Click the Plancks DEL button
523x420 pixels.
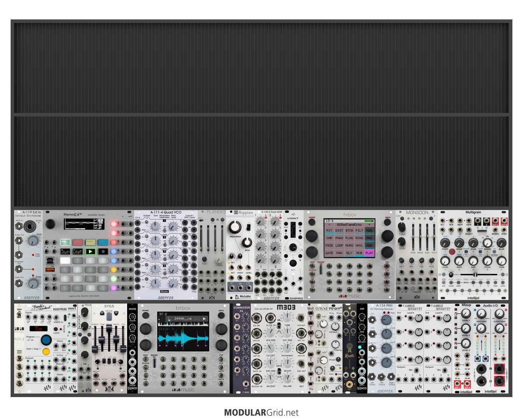[x=222, y=220]
